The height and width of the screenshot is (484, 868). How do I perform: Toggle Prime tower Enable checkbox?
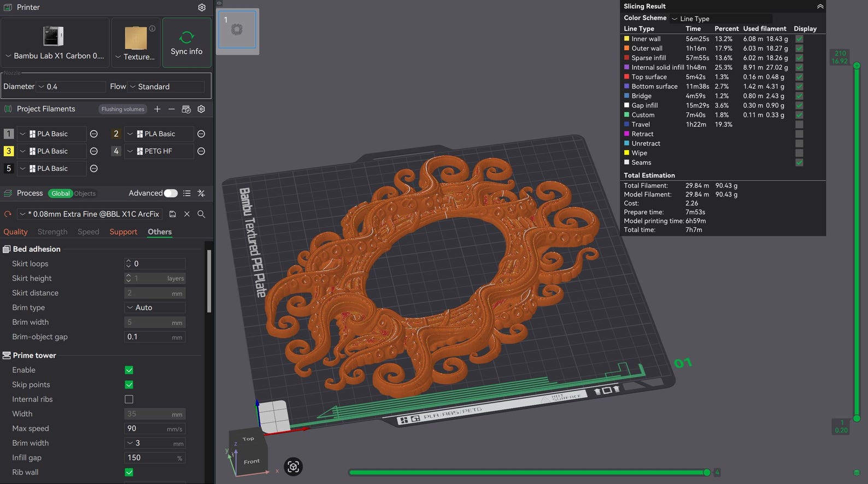click(x=129, y=370)
